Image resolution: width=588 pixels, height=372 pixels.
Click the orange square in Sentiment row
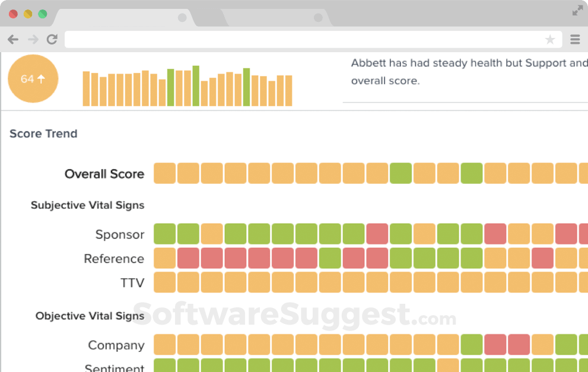[x=448, y=365]
